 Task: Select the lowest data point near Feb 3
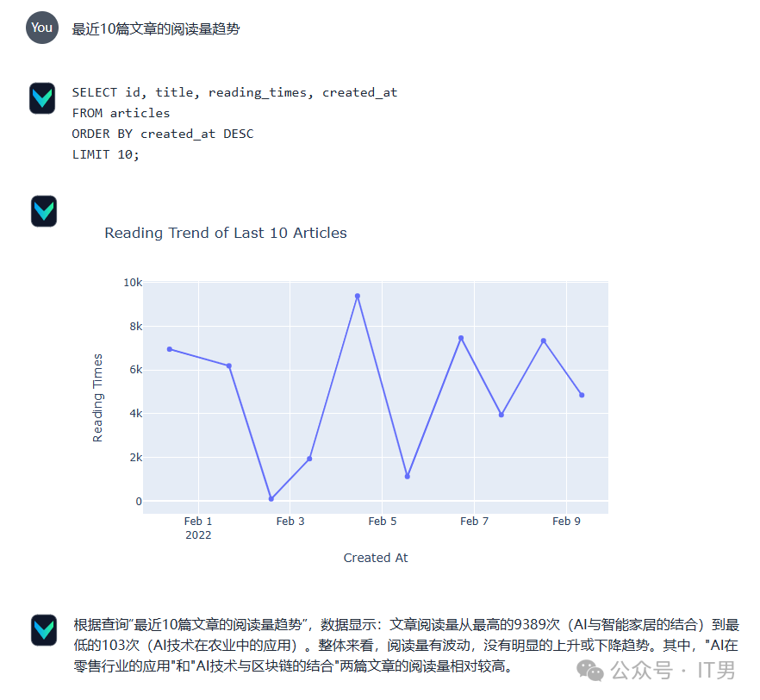(x=271, y=497)
